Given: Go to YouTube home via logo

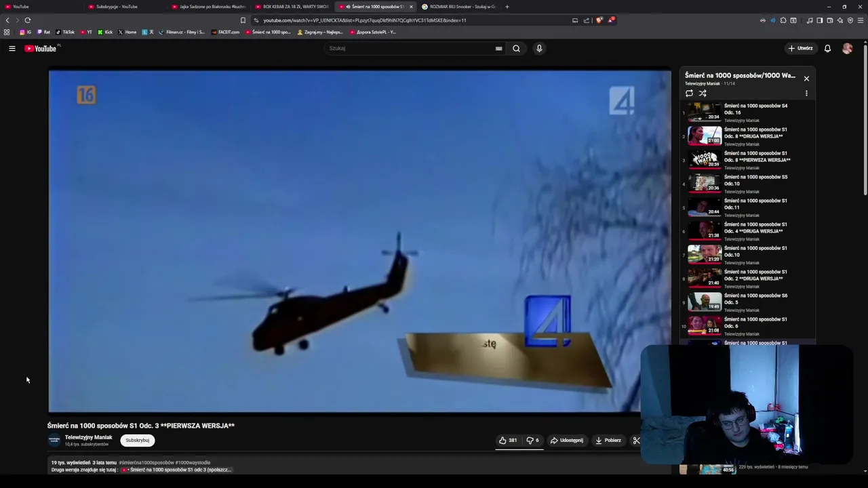Looking at the screenshot, I should [42, 48].
